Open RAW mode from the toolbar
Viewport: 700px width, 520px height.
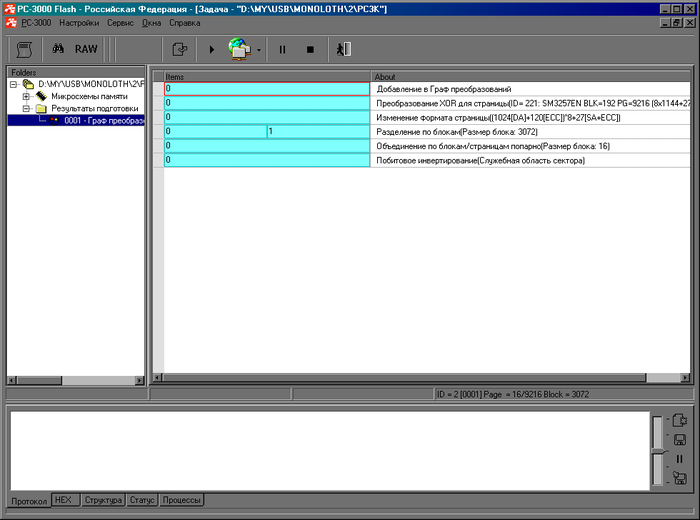point(86,48)
